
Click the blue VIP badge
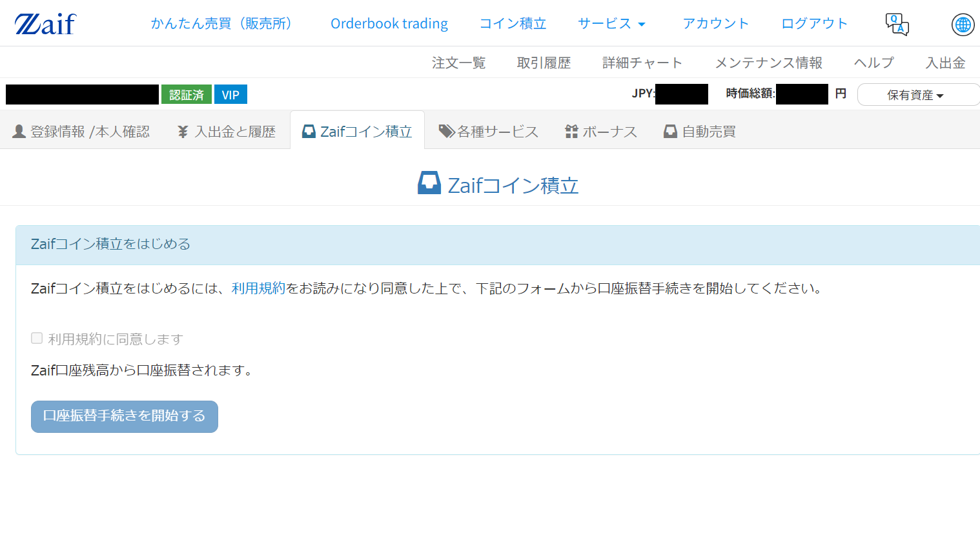(230, 95)
